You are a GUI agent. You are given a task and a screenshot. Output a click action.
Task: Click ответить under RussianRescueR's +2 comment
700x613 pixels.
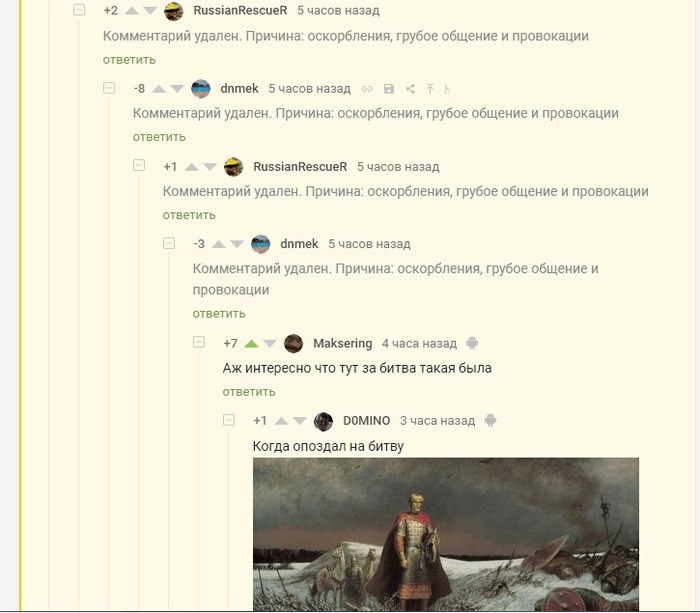129,59
